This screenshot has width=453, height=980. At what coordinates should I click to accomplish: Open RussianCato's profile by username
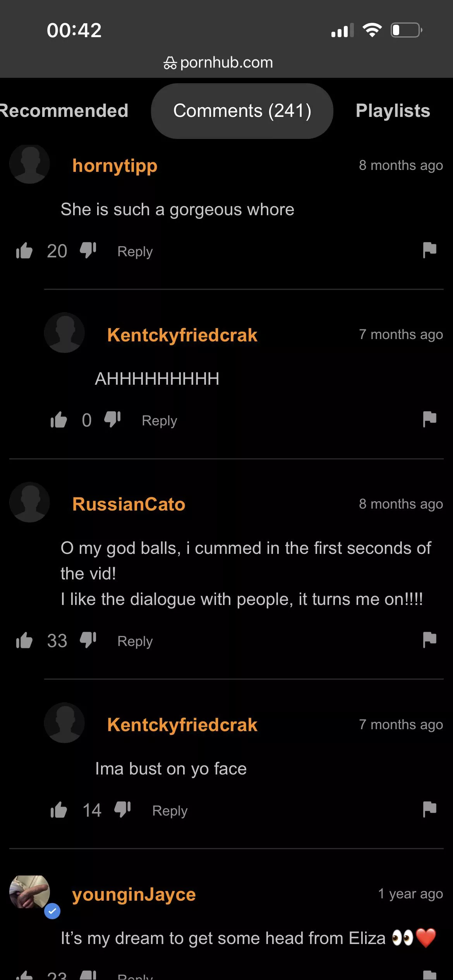click(x=129, y=504)
